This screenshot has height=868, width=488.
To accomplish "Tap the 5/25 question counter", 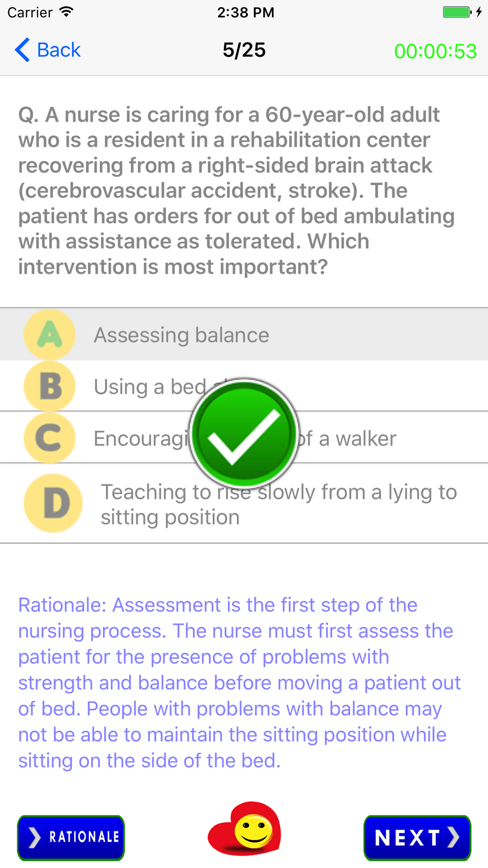I will pyautogui.click(x=244, y=50).
